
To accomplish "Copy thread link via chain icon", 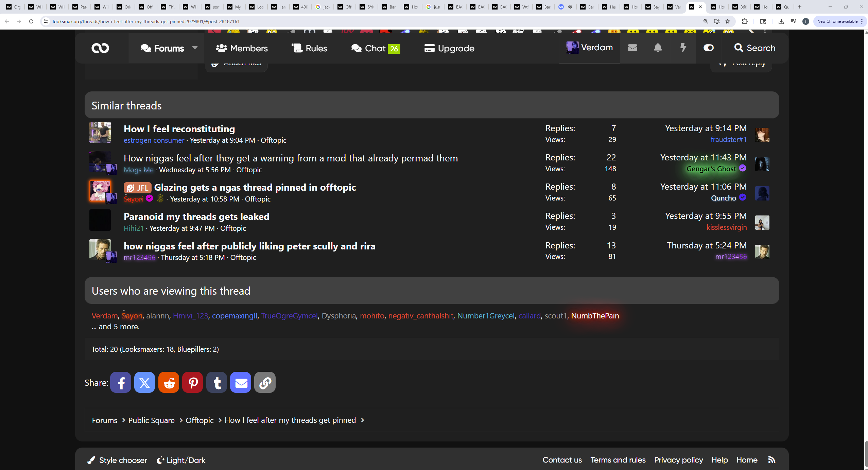I will point(265,382).
